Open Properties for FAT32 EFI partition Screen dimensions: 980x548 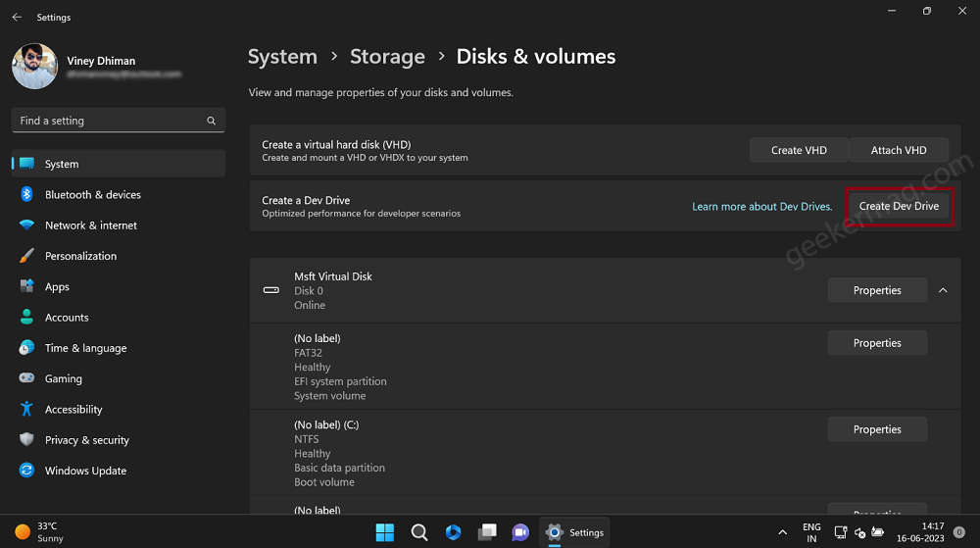(877, 342)
